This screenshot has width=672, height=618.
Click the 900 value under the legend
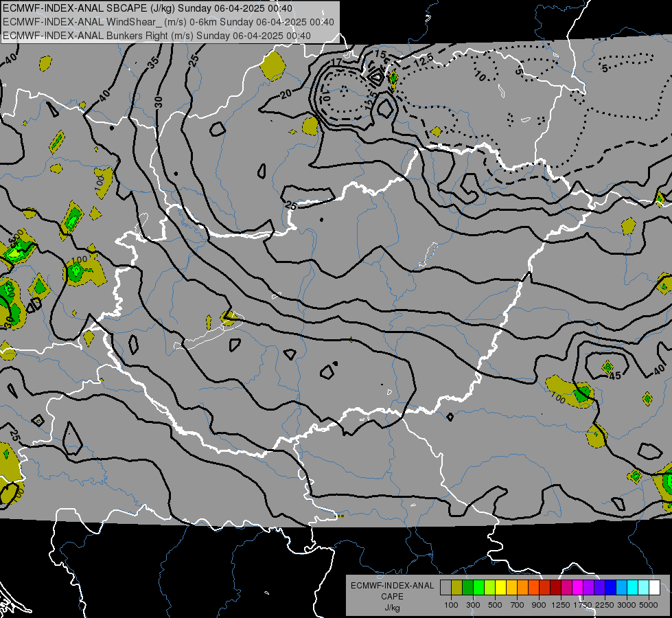[x=539, y=605]
